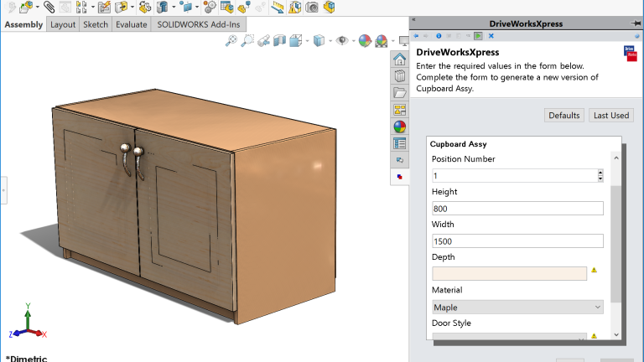Viewport: 644px width, 362px height.
Task: Click the Move Component icon
Action: [121, 7]
